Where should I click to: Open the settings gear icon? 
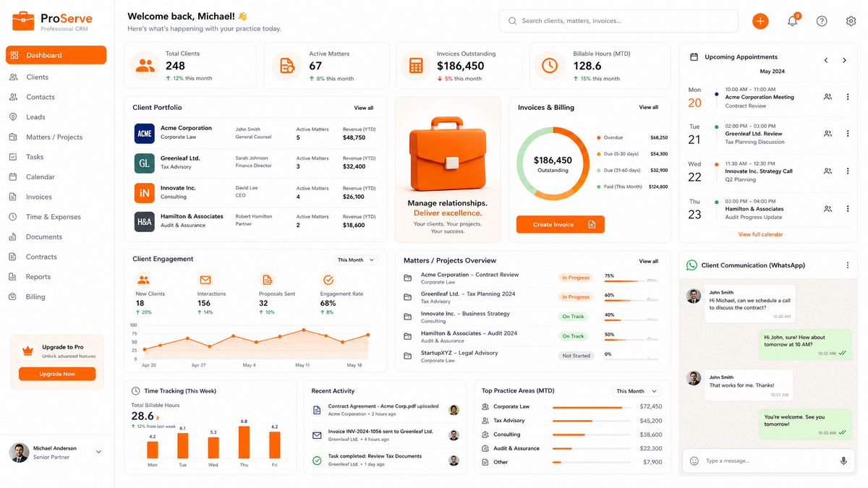[851, 21]
